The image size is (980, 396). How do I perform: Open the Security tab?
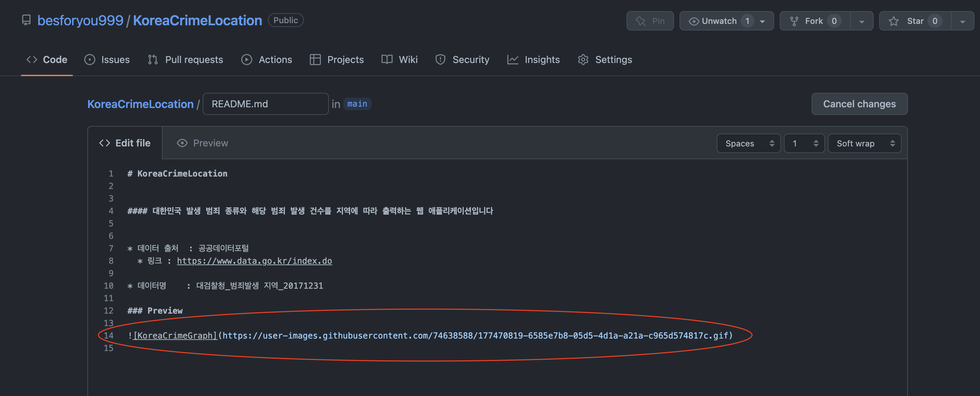point(462,60)
